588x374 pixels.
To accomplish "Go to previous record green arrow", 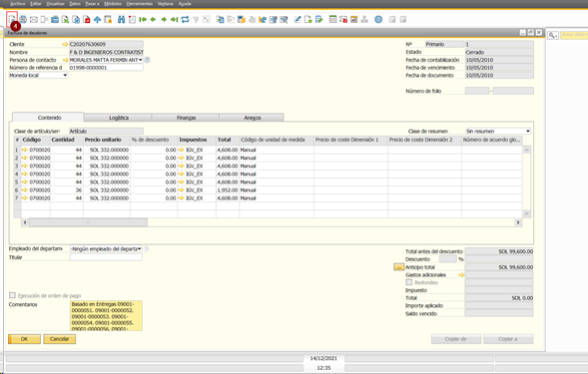I will (x=153, y=19).
